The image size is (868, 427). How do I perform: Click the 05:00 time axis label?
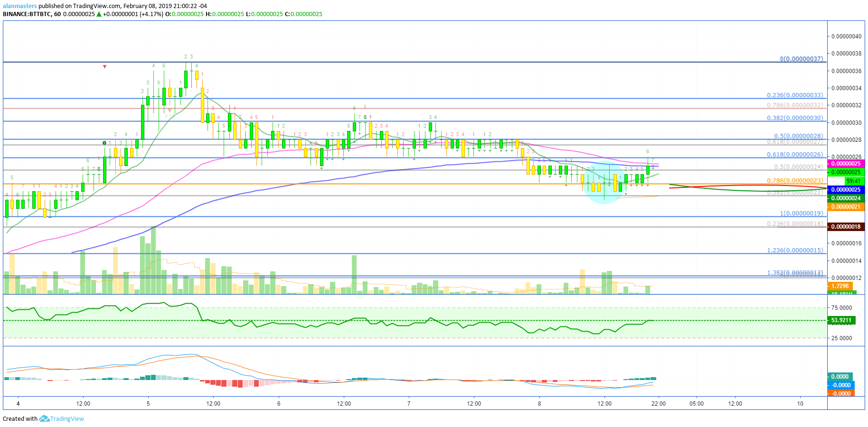click(697, 404)
